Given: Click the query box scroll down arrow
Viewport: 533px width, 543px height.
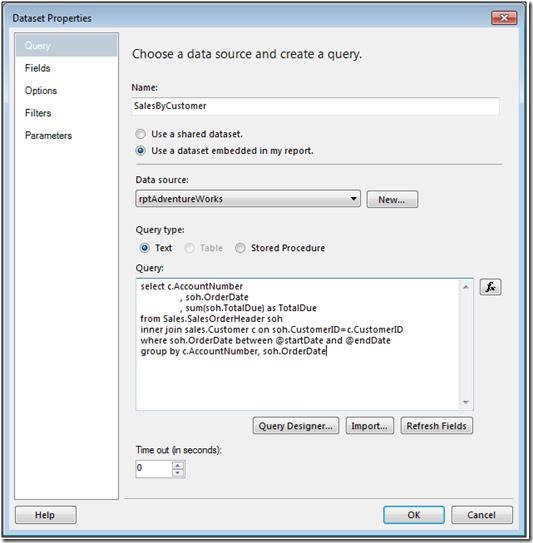Looking at the screenshot, I should [466, 402].
